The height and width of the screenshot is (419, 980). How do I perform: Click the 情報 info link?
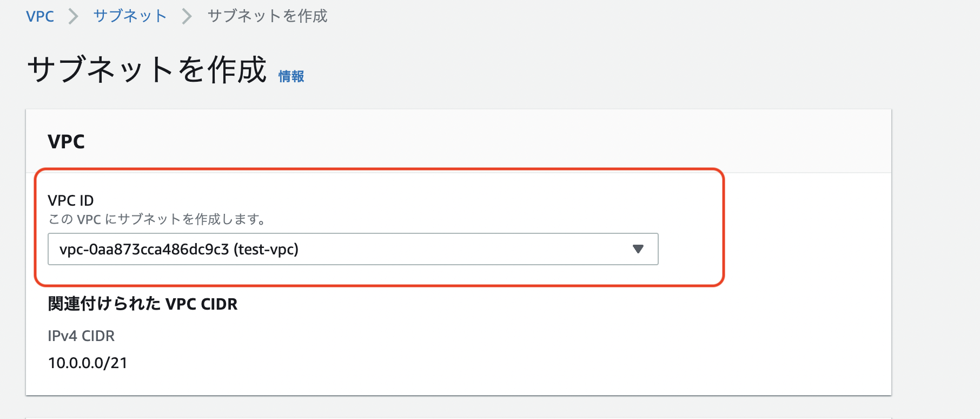(290, 76)
